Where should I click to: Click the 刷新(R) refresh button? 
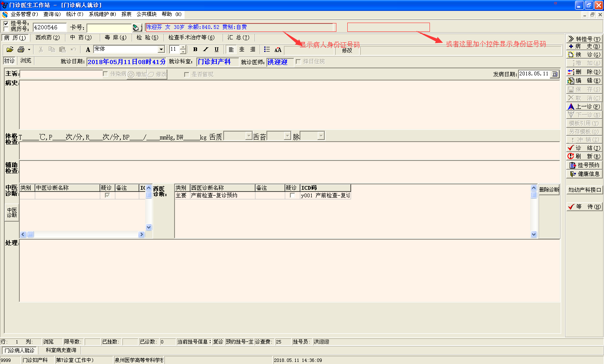(584, 156)
